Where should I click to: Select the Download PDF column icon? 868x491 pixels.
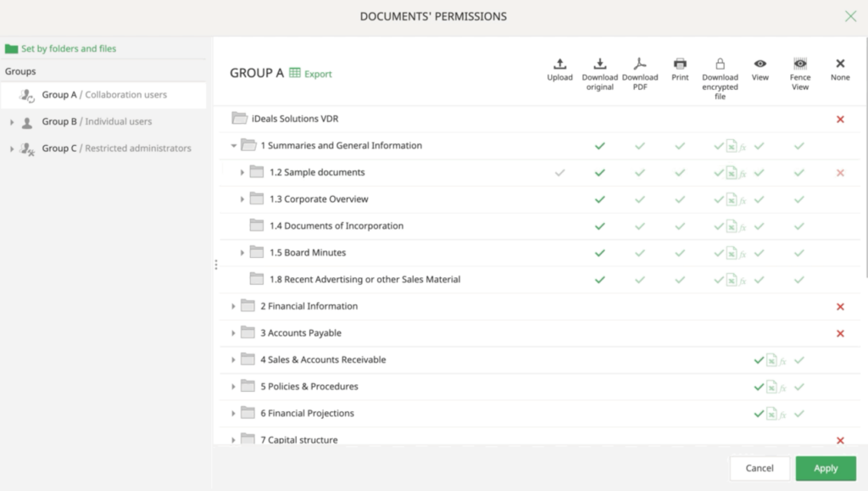641,62
